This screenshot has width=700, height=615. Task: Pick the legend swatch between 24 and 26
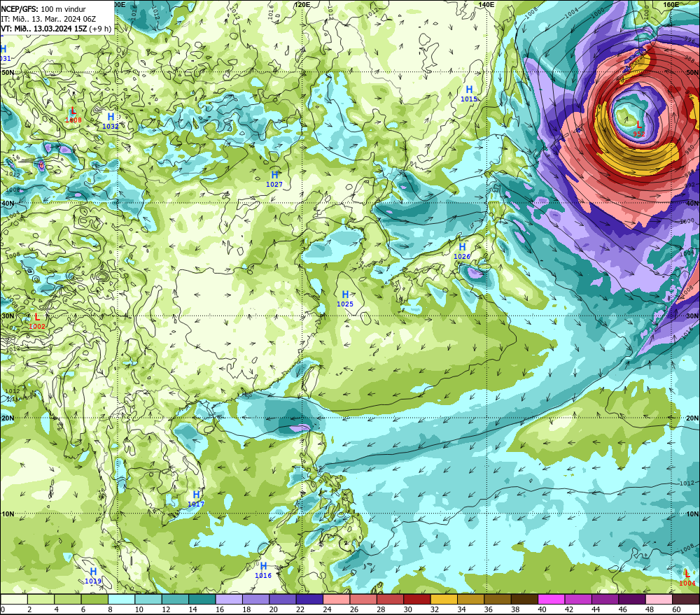click(x=336, y=599)
